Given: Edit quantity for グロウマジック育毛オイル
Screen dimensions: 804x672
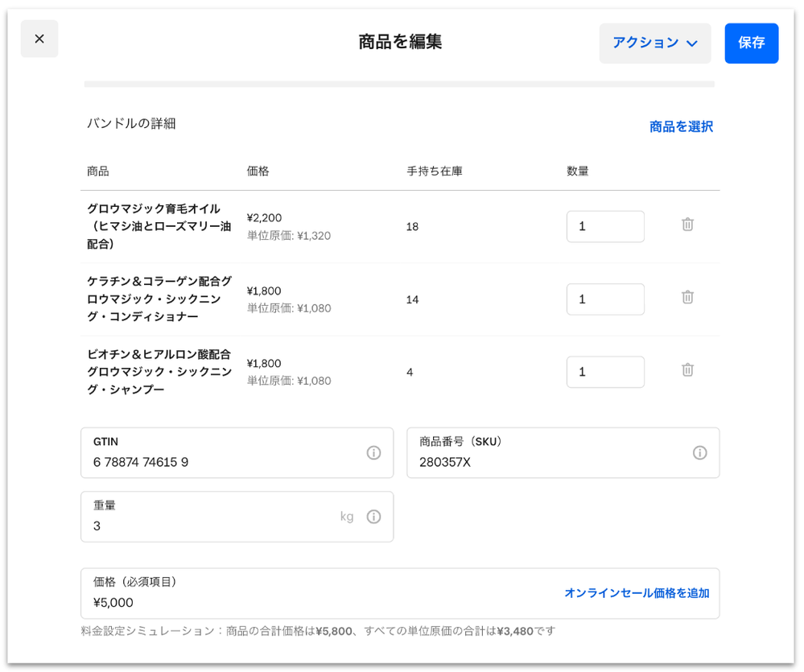Looking at the screenshot, I should coord(604,226).
